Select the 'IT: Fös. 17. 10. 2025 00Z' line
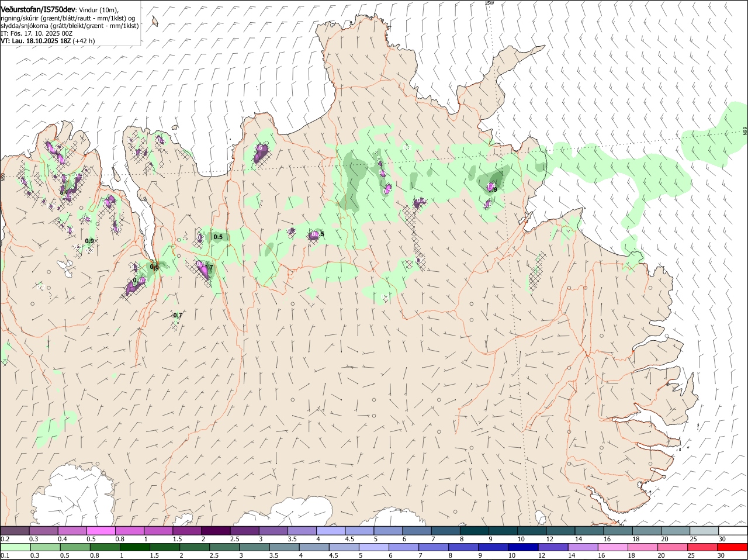 click(36, 33)
